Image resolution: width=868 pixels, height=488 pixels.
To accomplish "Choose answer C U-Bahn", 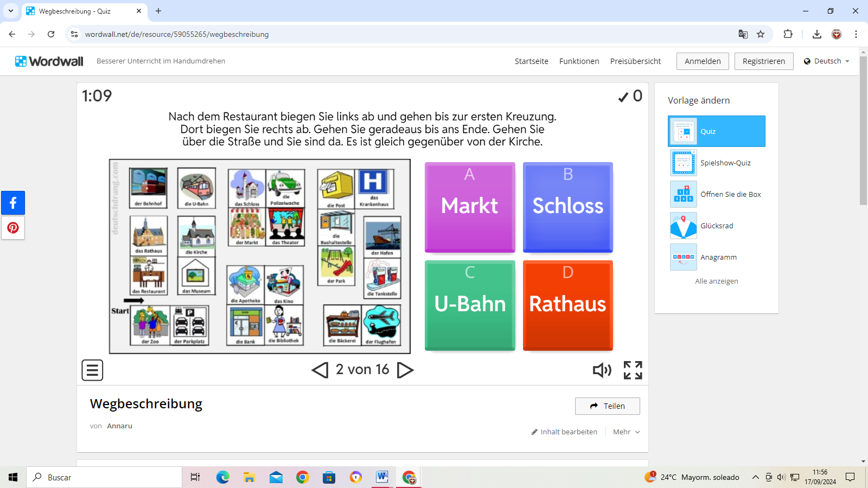I will click(470, 305).
